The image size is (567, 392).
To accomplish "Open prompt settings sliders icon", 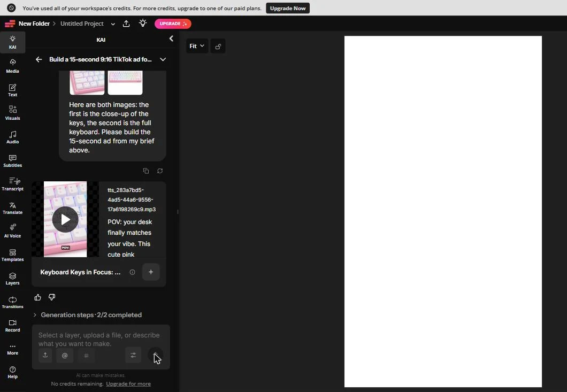I will (133, 355).
